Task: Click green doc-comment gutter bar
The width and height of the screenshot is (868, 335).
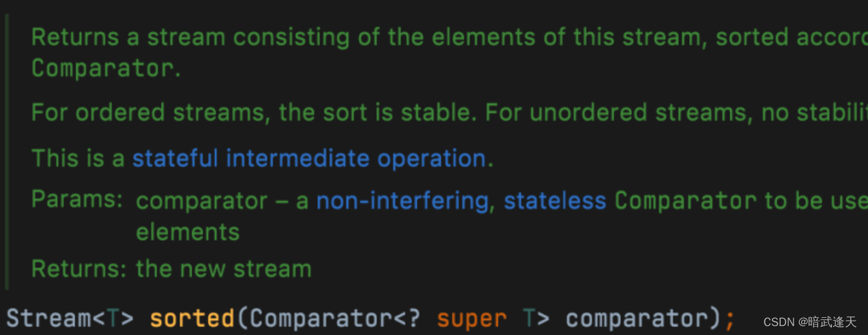Action: pyautogui.click(x=7, y=151)
